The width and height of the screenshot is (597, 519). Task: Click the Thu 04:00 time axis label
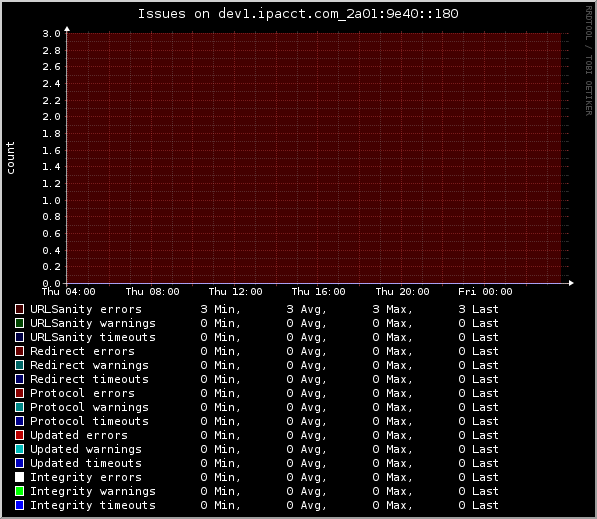(69, 292)
